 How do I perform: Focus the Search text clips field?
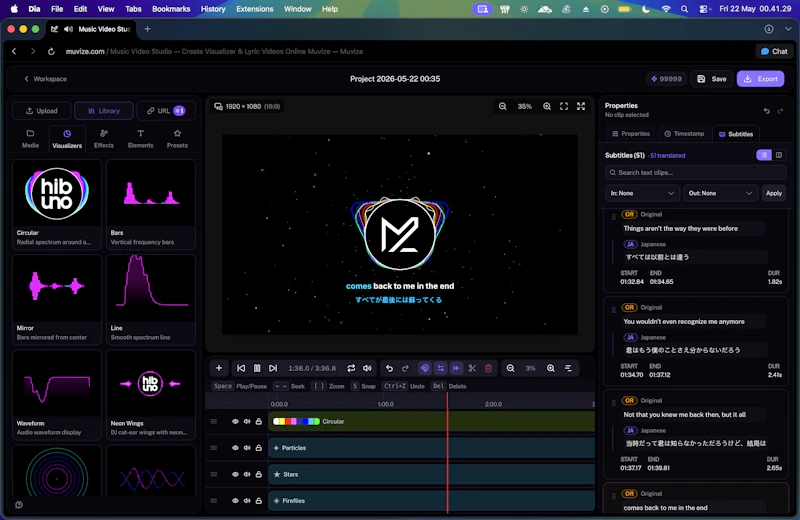click(695, 172)
